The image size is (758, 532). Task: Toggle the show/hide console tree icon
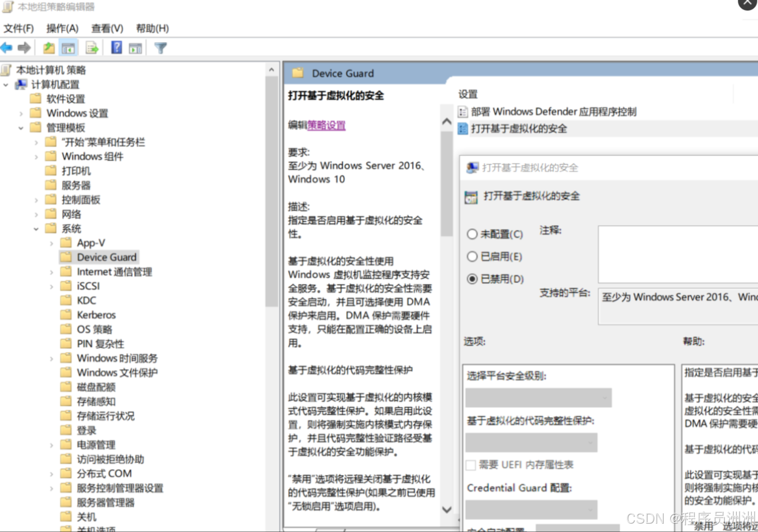tap(68, 47)
